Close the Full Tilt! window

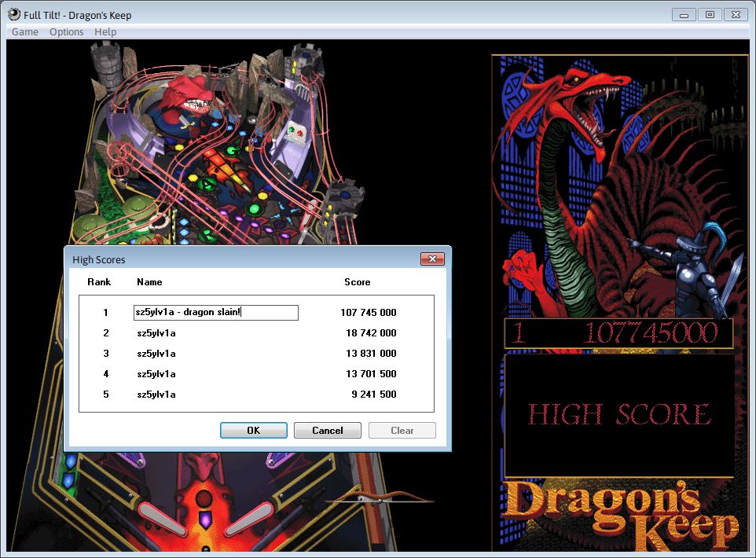pyautogui.click(x=736, y=15)
